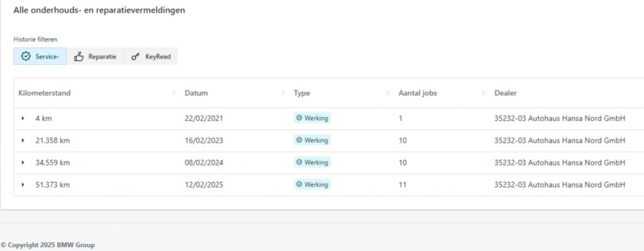Screen dimensions: 644x251
Task: Click the Werking badge dated 22/02/2021
Action: 312,118
